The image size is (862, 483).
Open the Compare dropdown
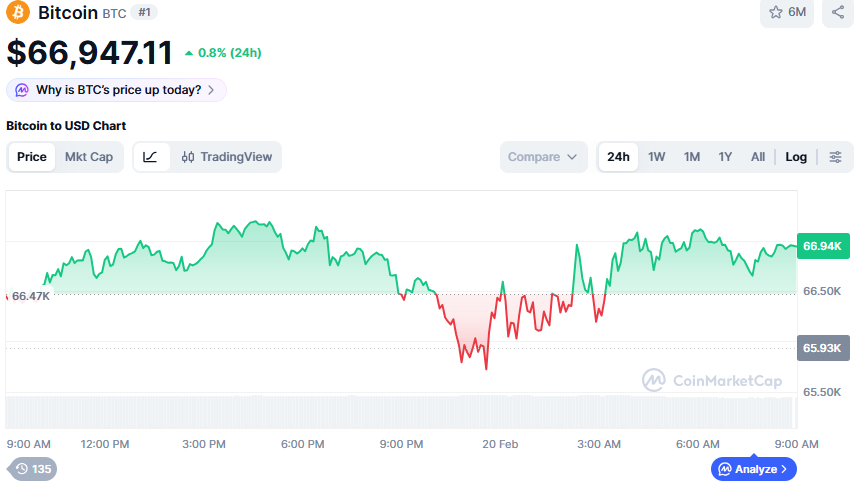[x=543, y=157]
